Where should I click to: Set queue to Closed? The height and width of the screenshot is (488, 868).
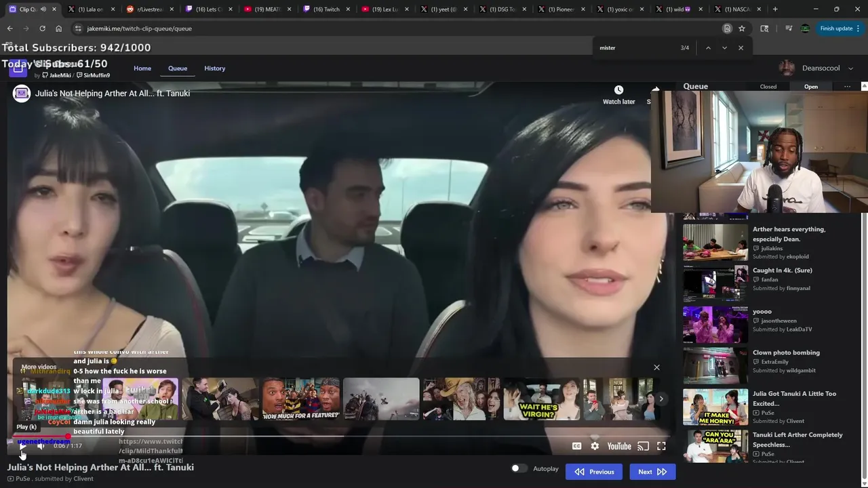click(x=768, y=87)
